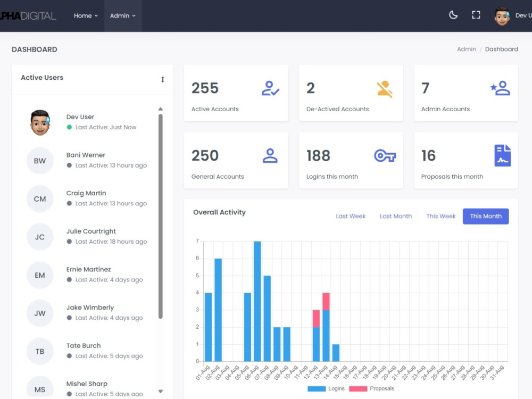Select the CM initials avatar

point(40,199)
